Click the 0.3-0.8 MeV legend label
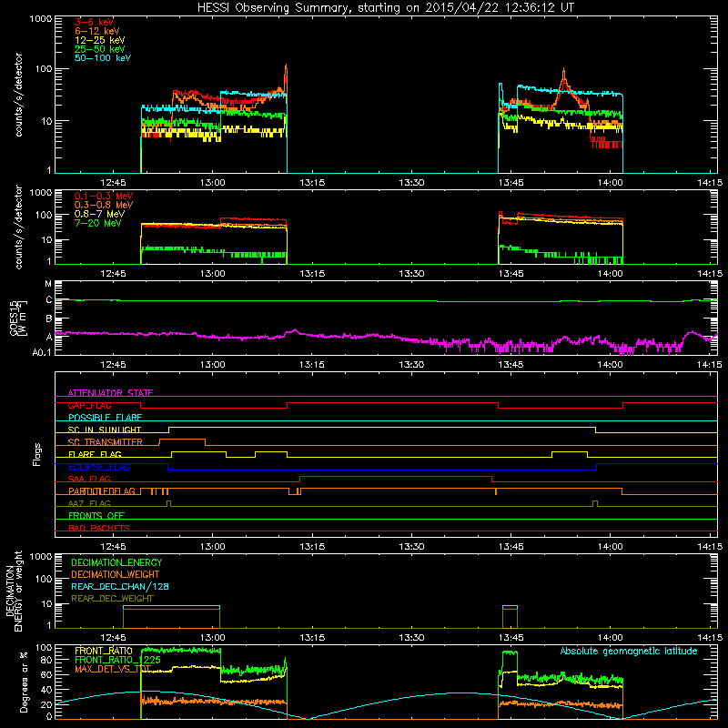The image size is (728, 728). click(x=104, y=205)
